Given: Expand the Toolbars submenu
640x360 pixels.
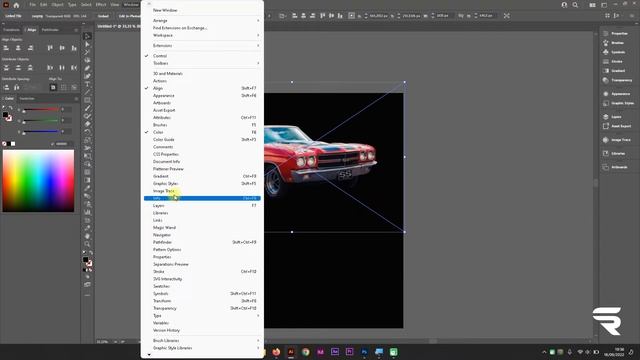Looking at the screenshot, I should [x=202, y=63].
